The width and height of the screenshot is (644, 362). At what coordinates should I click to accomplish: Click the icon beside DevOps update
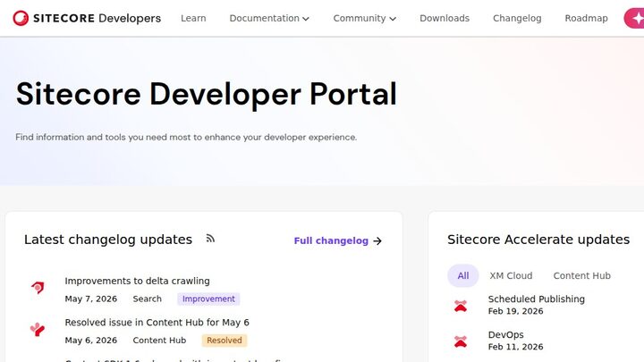click(x=461, y=341)
